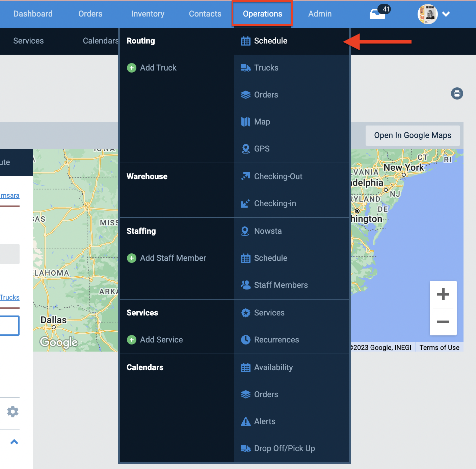
Task: Click the Calendars Orders layers icon
Action: click(246, 394)
